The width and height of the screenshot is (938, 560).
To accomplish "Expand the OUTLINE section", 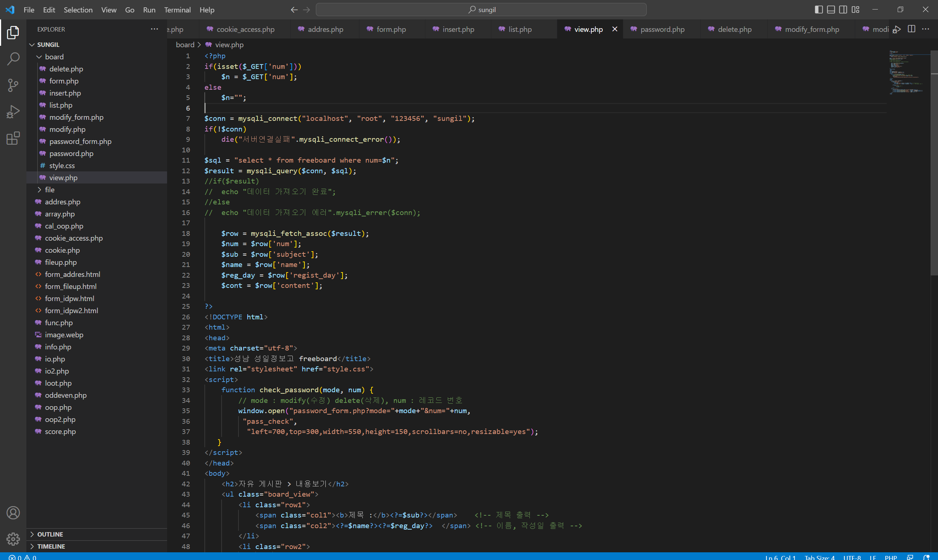I will [x=50, y=534].
